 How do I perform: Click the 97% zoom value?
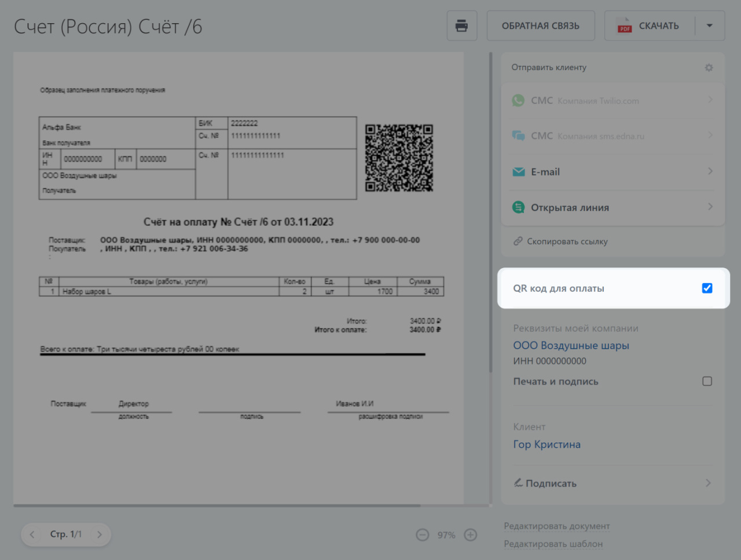click(446, 535)
